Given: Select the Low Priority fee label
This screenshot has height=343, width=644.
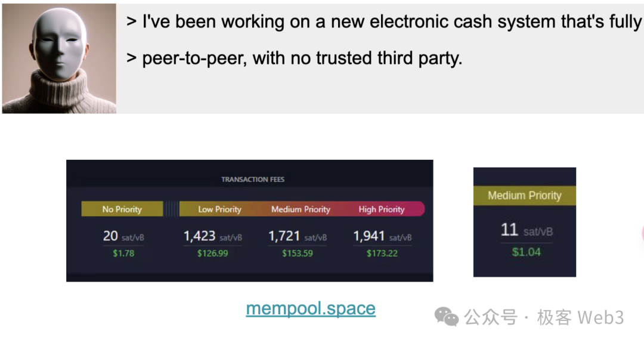Looking at the screenshot, I should (219, 209).
